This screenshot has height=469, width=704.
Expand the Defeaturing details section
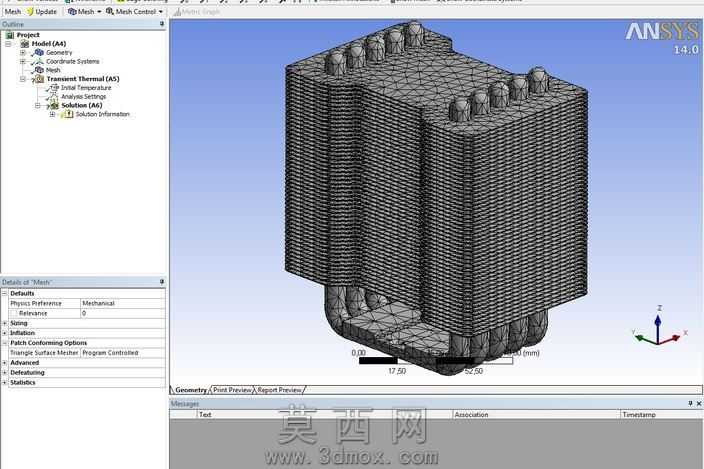pos(4,373)
